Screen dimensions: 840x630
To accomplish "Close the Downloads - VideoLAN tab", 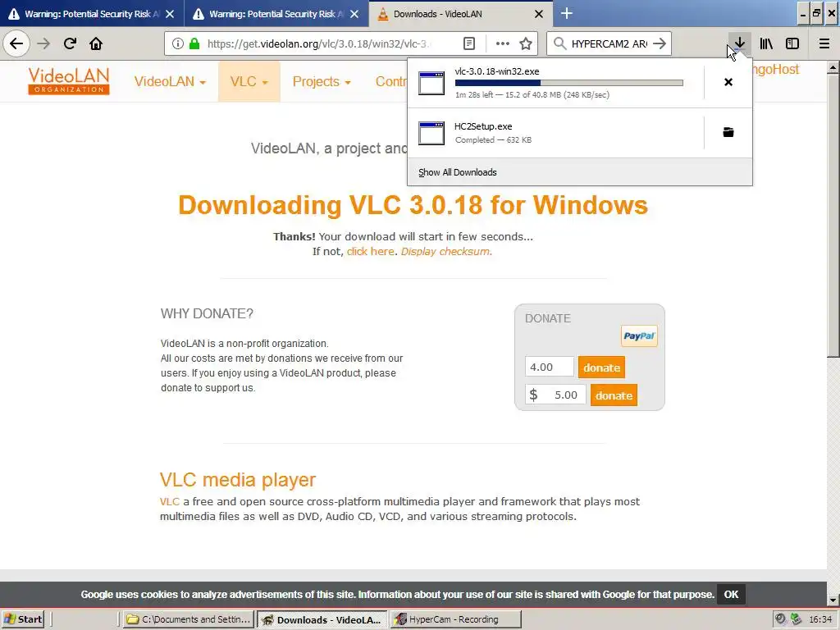I will [539, 14].
